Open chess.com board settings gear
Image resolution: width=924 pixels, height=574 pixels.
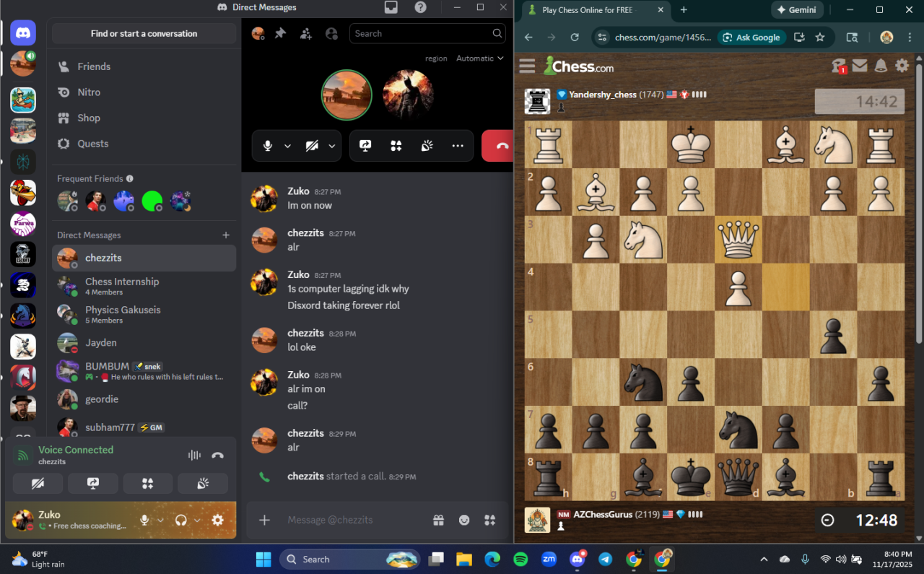[x=902, y=66]
